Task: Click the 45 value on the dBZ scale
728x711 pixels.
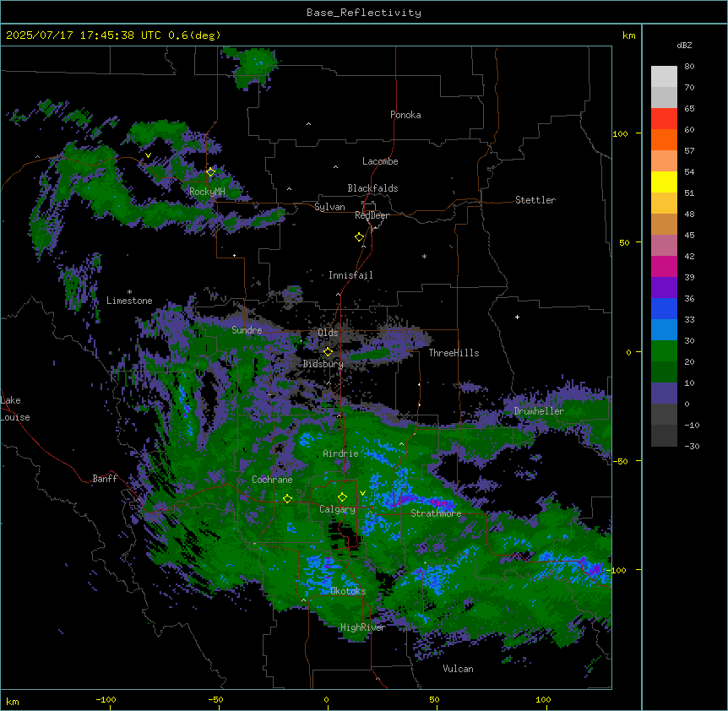Action: click(x=689, y=236)
